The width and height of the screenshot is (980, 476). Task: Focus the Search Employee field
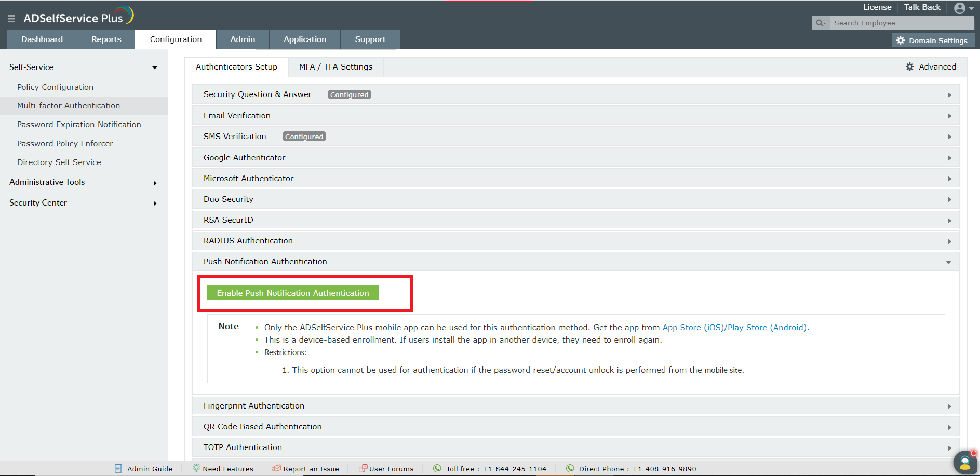coord(902,23)
